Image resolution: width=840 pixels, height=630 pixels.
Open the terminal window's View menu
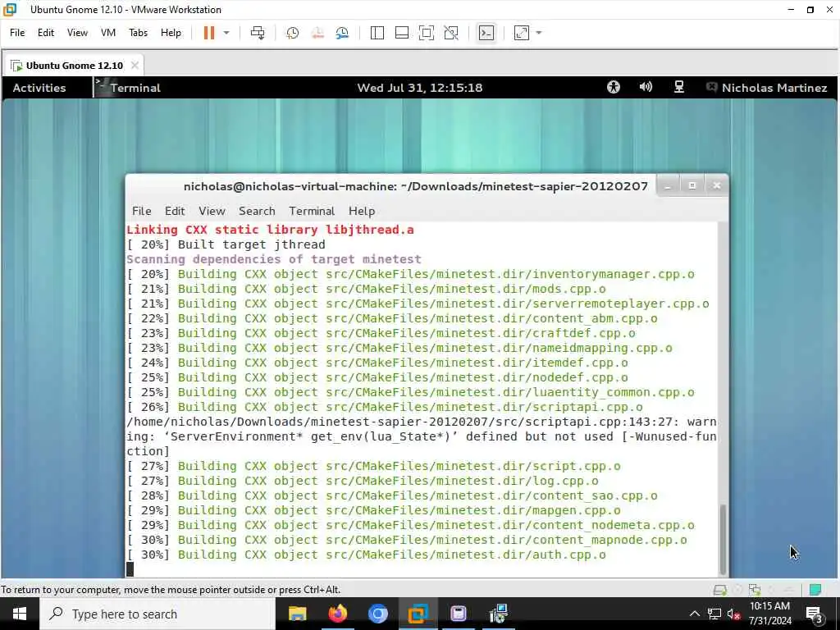click(x=212, y=211)
